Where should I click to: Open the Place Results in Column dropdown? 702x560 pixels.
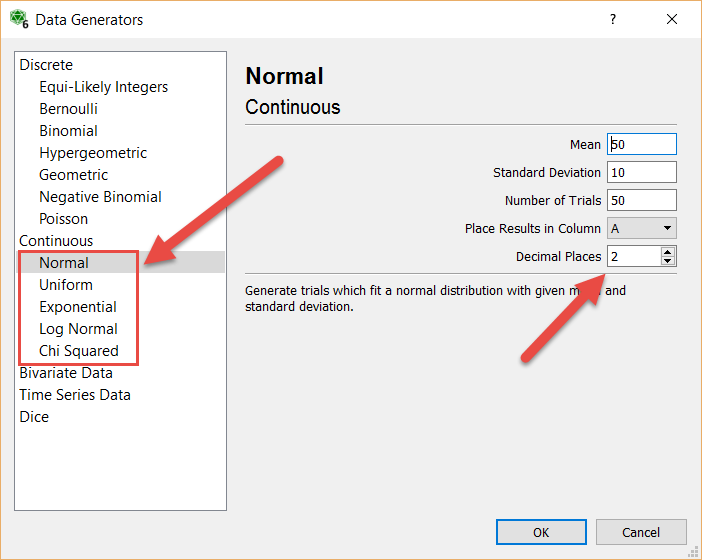(641, 229)
